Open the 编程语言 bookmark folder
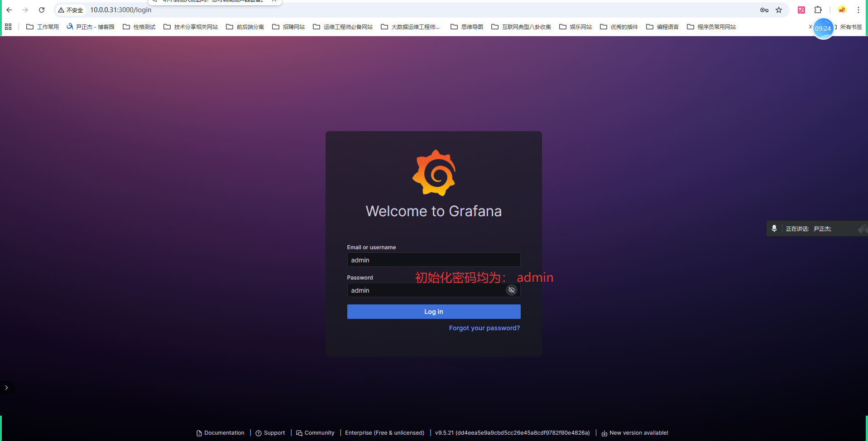 [662, 27]
